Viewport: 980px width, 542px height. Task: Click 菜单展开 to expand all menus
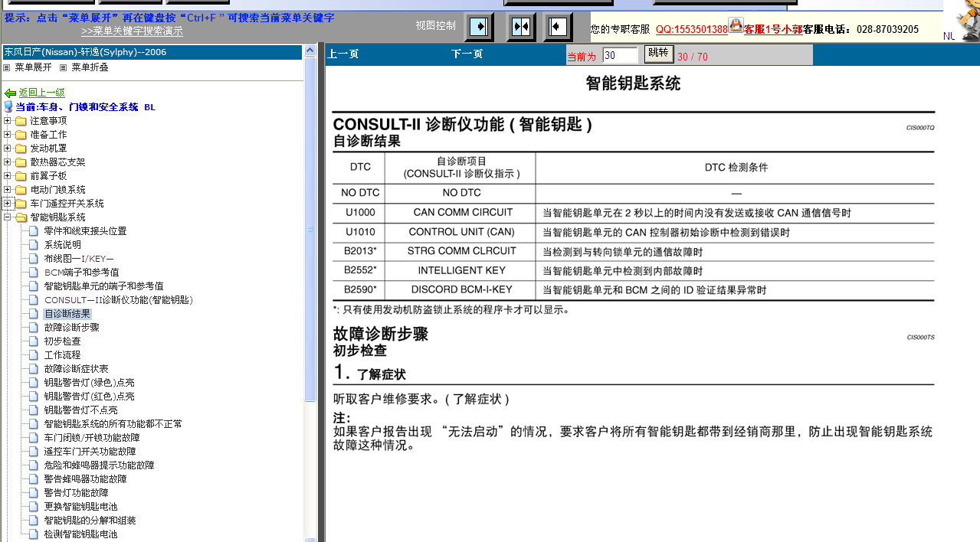(33, 67)
